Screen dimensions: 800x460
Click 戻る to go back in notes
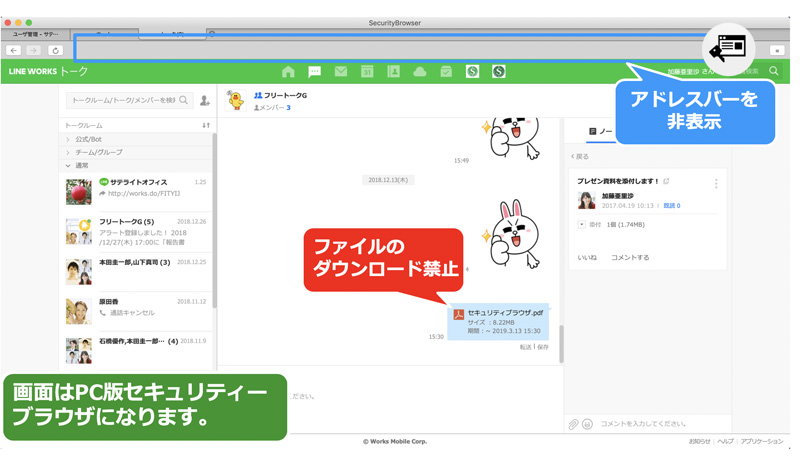[580, 157]
